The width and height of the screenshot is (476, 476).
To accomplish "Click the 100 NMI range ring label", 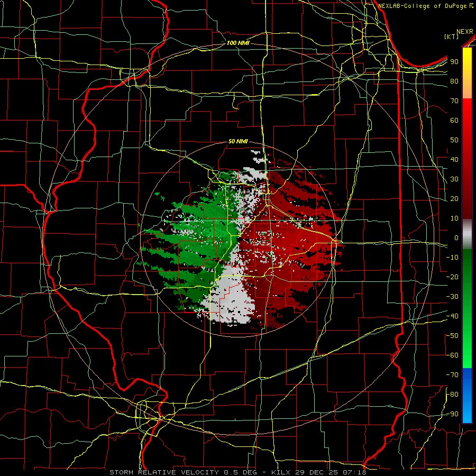I will [238, 43].
